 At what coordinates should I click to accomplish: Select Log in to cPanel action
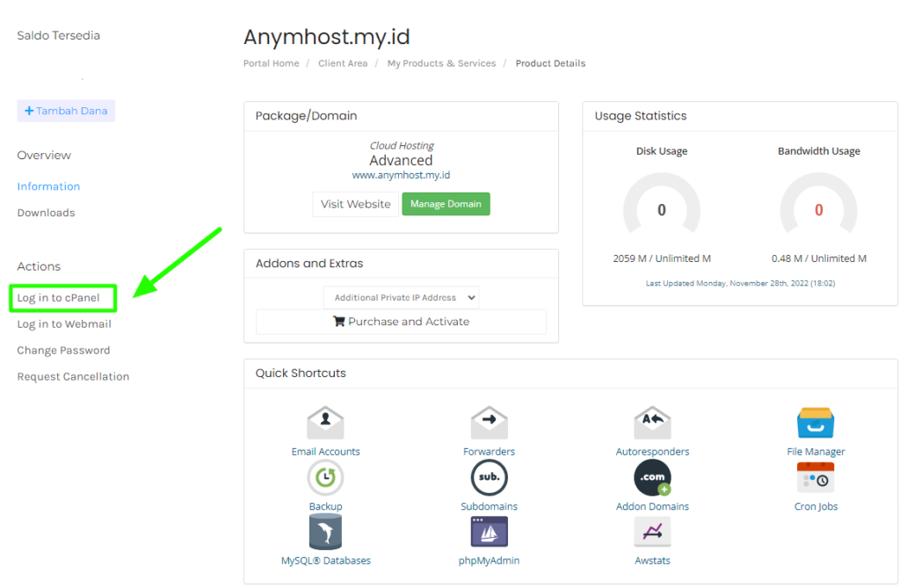(58, 298)
